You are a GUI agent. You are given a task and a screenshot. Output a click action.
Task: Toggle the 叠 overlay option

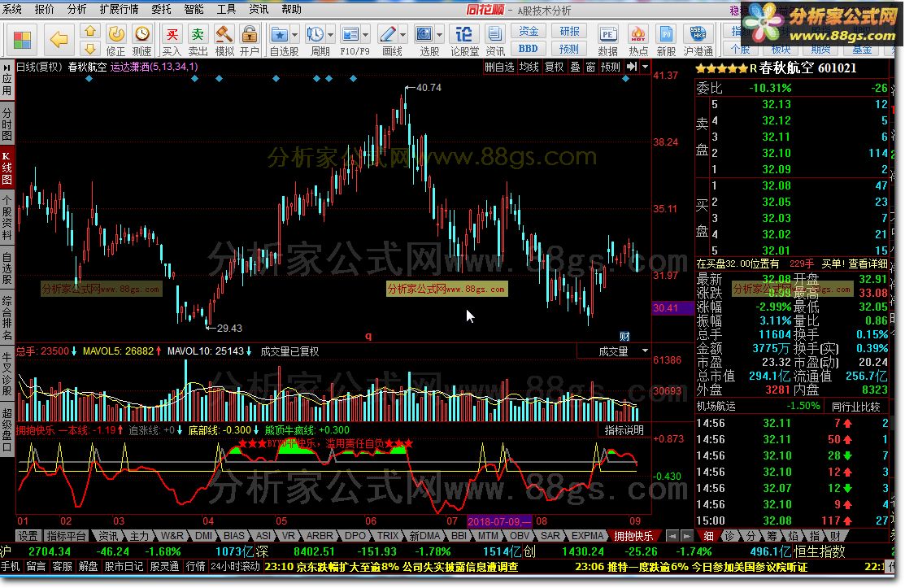tap(575, 67)
